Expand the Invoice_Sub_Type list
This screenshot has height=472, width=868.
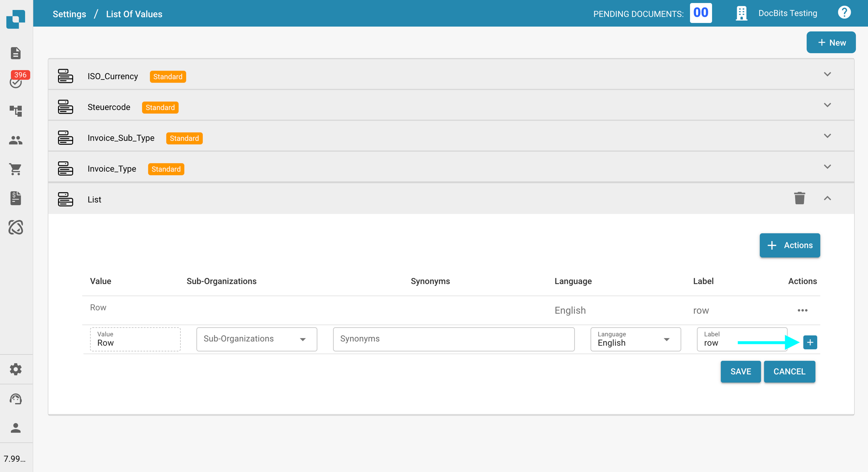pos(827,136)
